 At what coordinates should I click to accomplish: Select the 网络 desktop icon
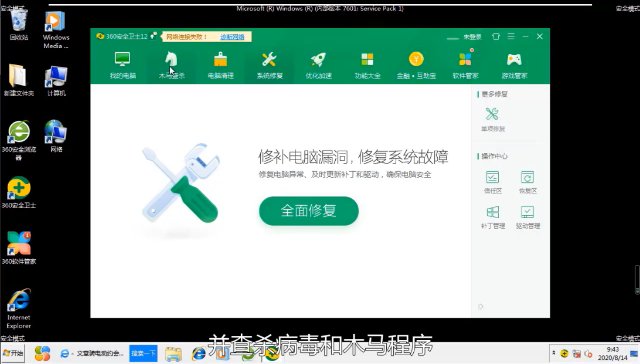coord(56,137)
